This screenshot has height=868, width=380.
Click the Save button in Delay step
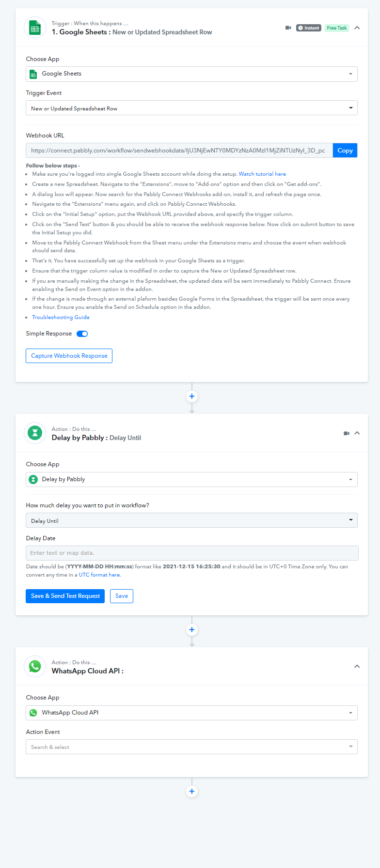122,596
